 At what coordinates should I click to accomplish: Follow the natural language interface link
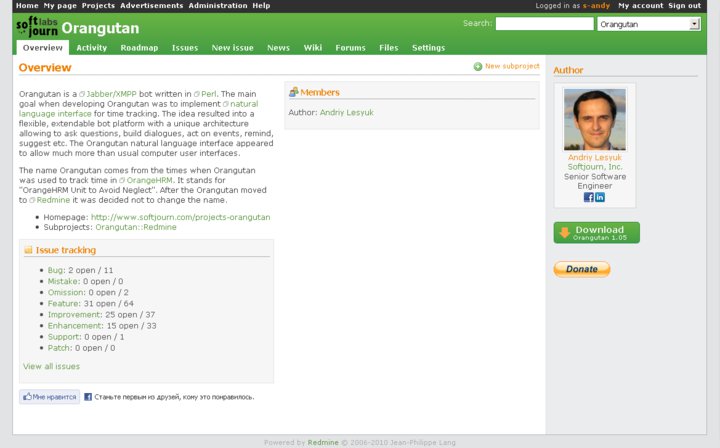click(x=55, y=113)
